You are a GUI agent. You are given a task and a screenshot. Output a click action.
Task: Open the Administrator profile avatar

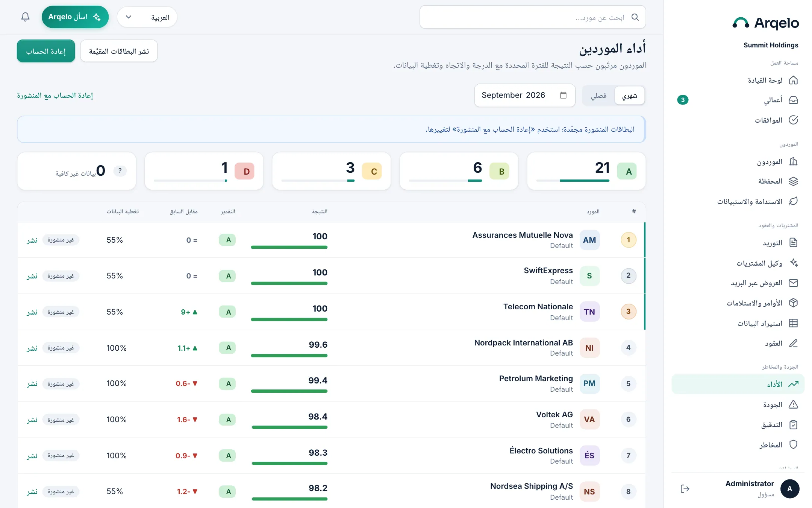(789, 489)
